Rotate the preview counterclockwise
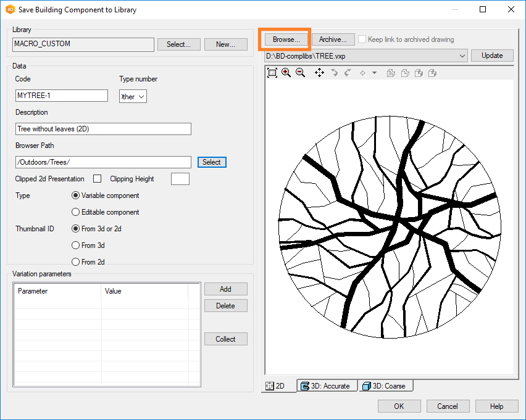The height and width of the screenshot is (420, 526). click(x=333, y=73)
